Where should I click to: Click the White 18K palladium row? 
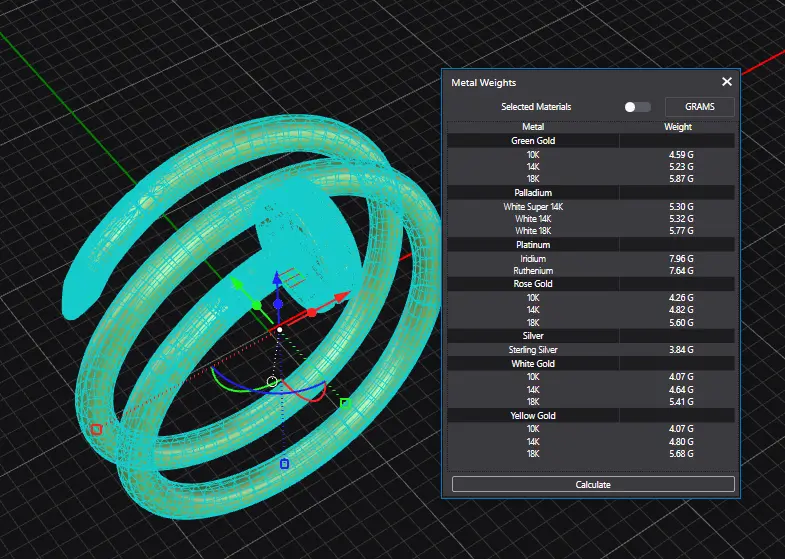click(591, 231)
